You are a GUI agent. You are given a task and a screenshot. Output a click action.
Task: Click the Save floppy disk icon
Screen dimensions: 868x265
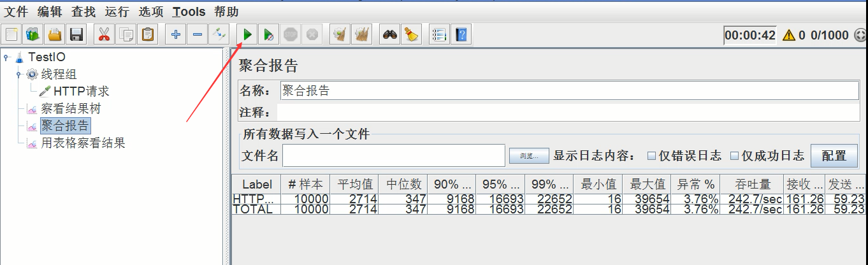tap(77, 34)
